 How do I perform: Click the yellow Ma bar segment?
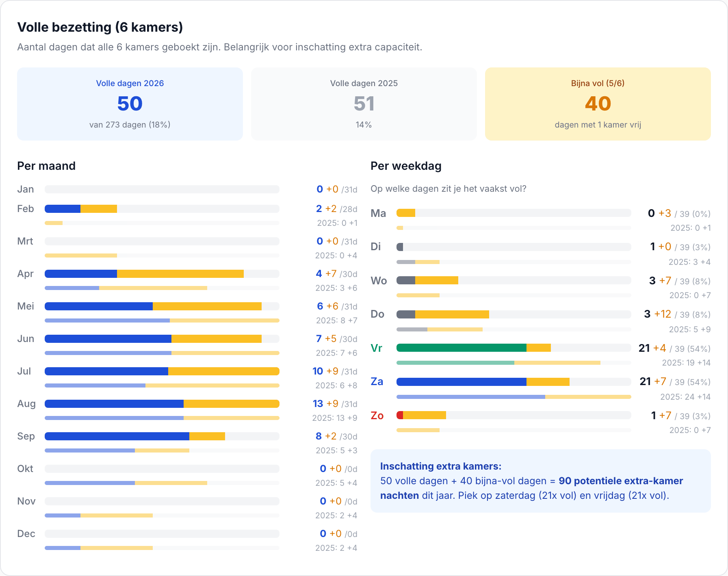406,213
